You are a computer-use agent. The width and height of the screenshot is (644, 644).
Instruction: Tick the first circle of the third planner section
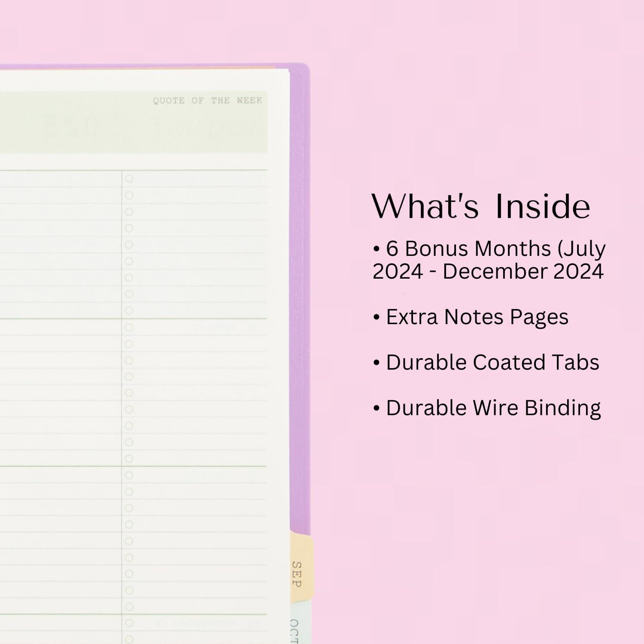[129, 475]
